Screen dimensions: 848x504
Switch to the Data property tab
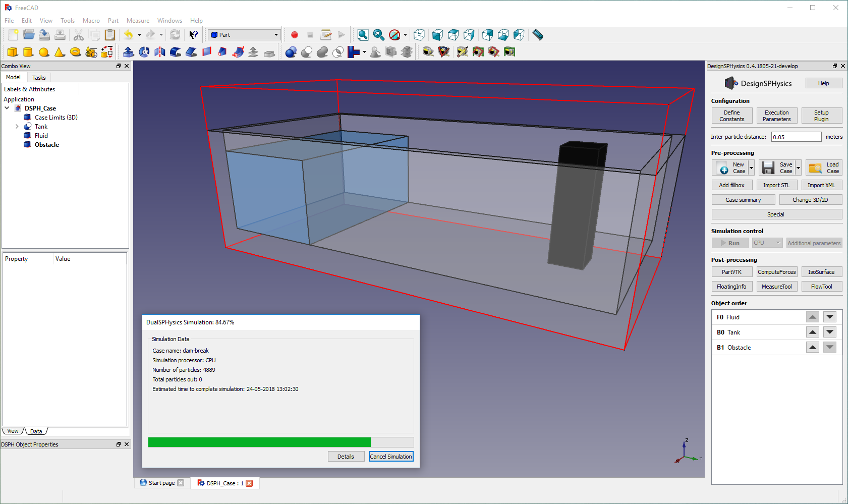click(x=36, y=431)
